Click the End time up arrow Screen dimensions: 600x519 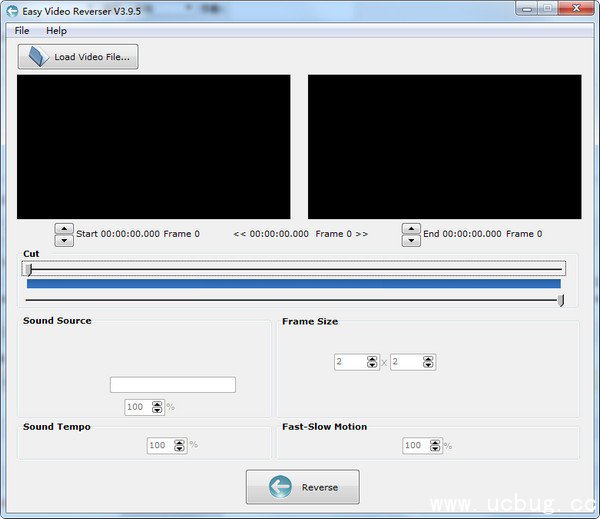[411, 228]
